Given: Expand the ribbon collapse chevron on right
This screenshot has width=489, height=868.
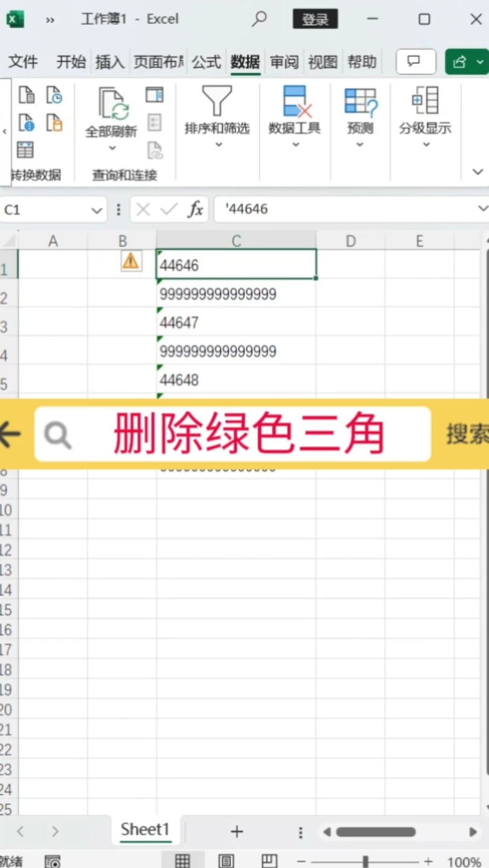Looking at the screenshot, I should 478,172.
